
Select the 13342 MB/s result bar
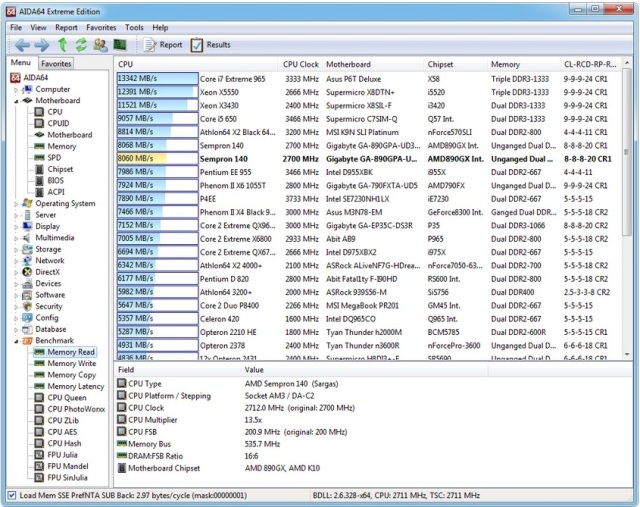[158, 79]
